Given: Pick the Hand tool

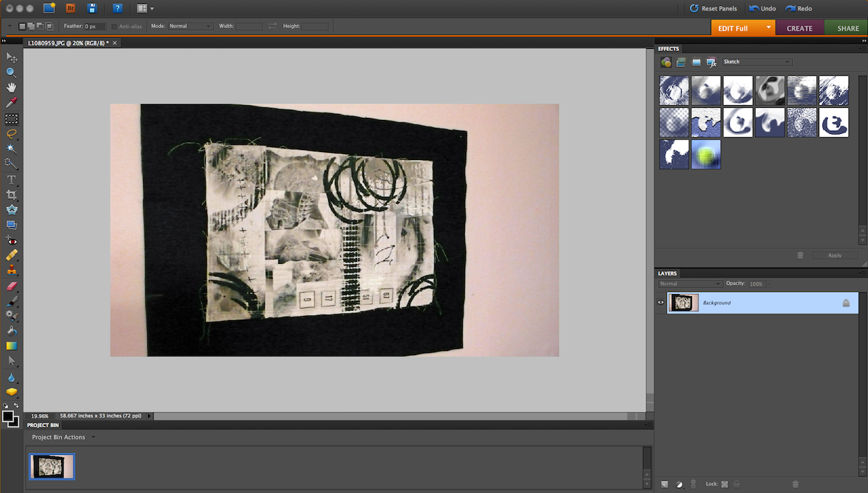Looking at the screenshot, I should (11, 87).
